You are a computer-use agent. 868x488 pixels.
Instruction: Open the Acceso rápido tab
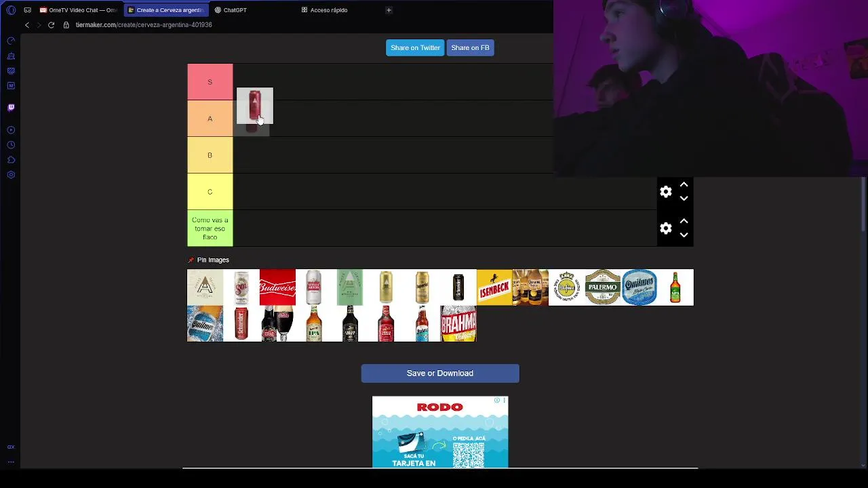tap(325, 10)
